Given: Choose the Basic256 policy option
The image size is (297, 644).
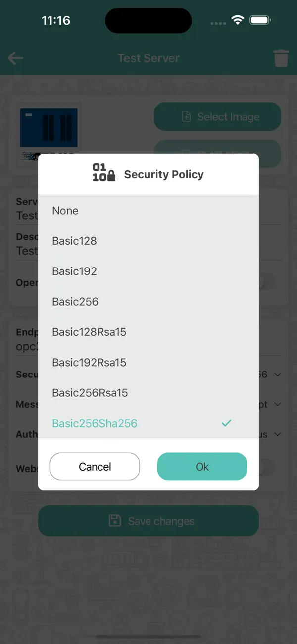Looking at the screenshot, I should [x=75, y=301].
